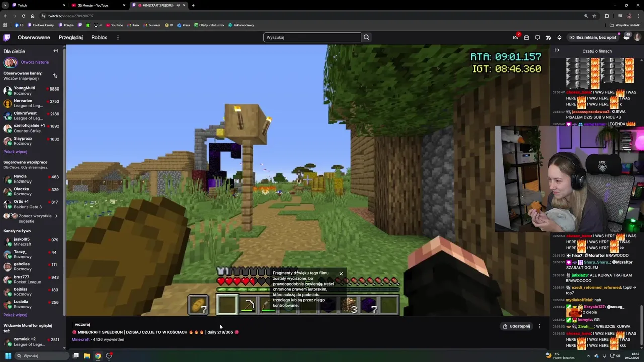Open YoungMulti channel in sidebar
644x362 pixels.
(32, 90)
